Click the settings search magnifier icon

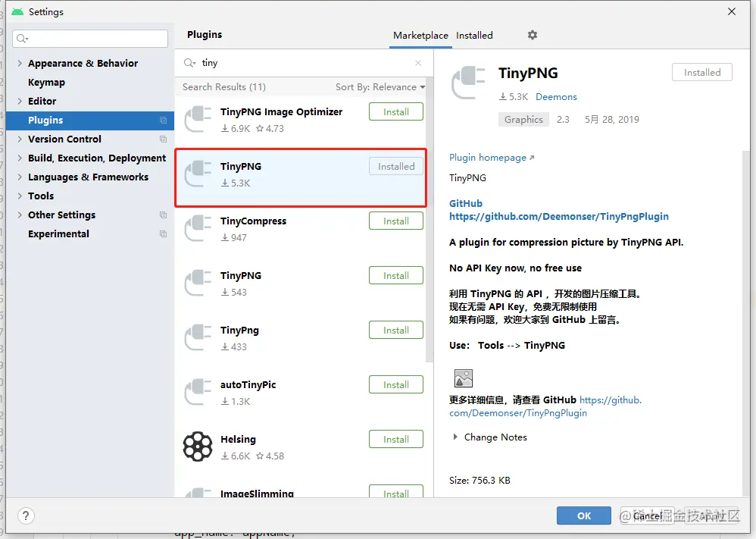pos(22,39)
